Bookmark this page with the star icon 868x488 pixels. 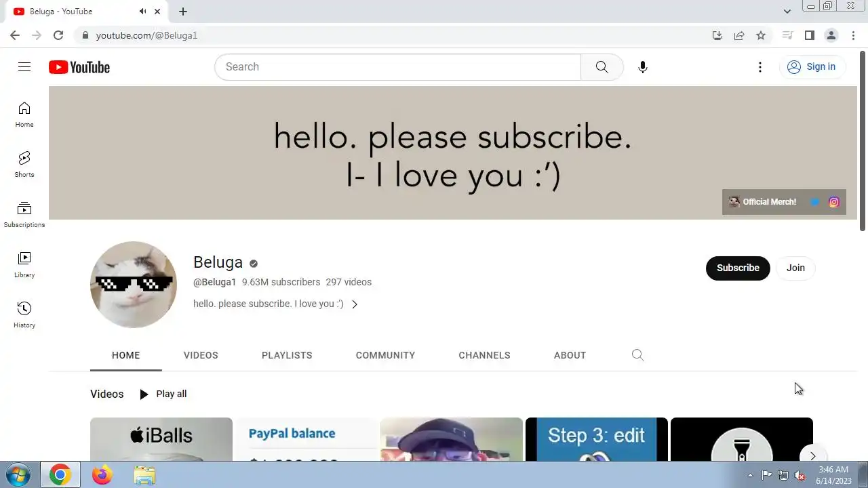tap(761, 35)
